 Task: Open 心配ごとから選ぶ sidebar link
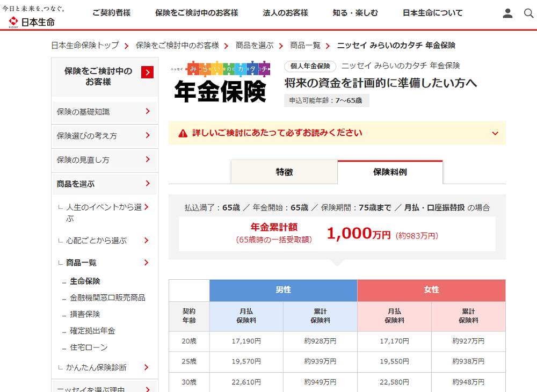click(96, 241)
